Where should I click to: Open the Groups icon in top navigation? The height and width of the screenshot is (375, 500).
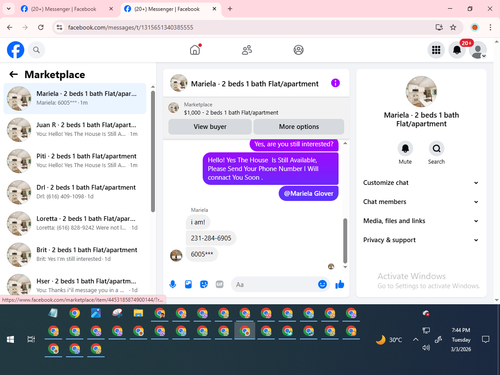point(298,50)
